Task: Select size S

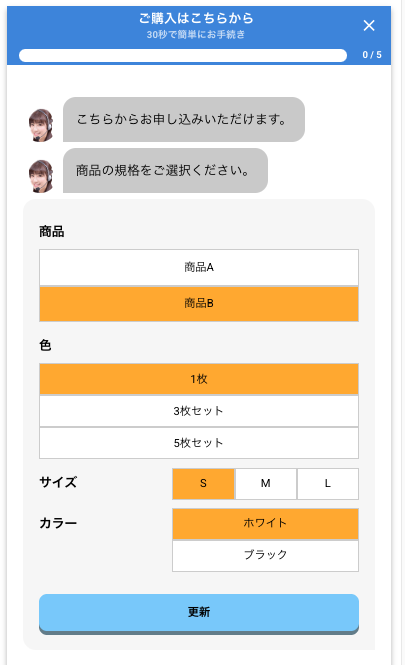Action: tap(203, 483)
